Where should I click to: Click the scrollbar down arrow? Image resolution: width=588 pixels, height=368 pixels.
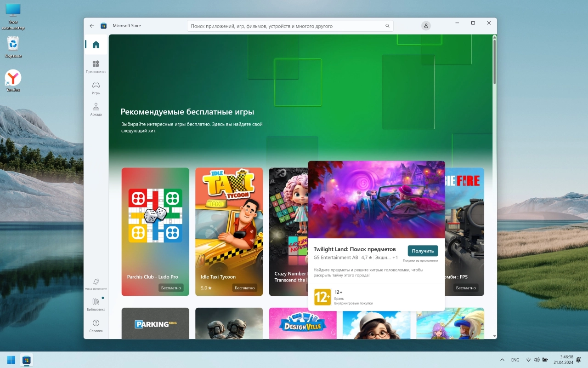(x=495, y=336)
